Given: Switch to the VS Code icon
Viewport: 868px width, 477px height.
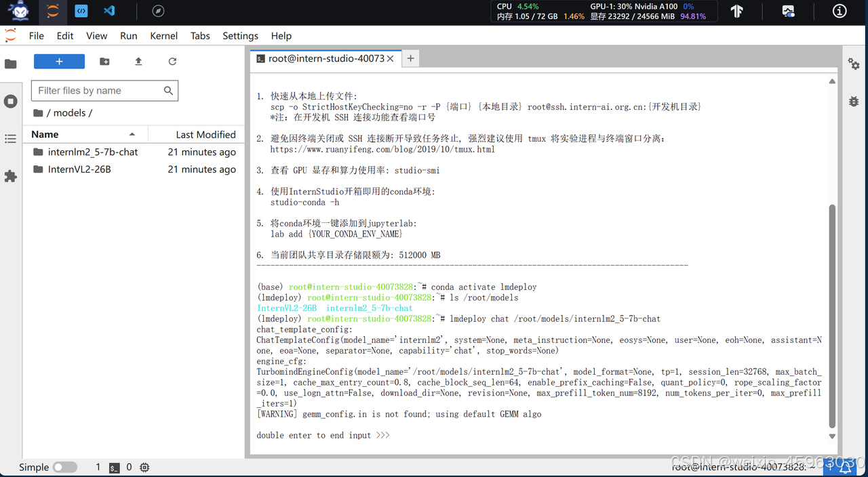Looking at the screenshot, I should coord(109,11).
